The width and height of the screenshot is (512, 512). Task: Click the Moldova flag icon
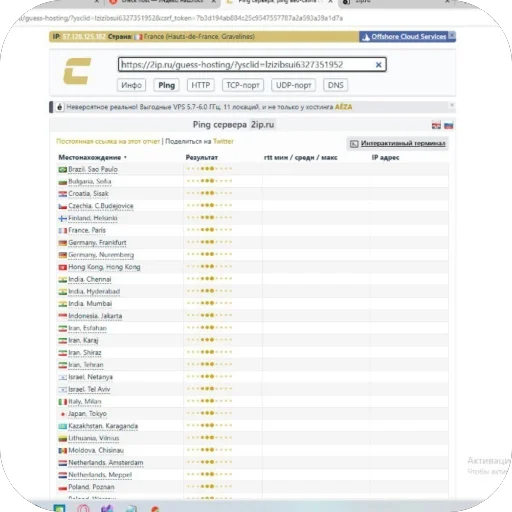click(x=63, y=451)
